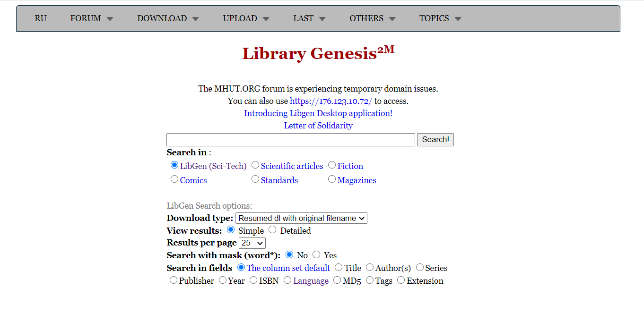Focus the main search text box
644x313 pixels.
pyautogui.click(x=291, y=140)
